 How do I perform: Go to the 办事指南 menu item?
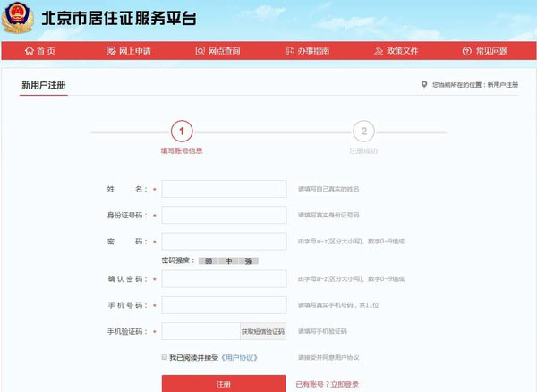[x=313, y=51]
